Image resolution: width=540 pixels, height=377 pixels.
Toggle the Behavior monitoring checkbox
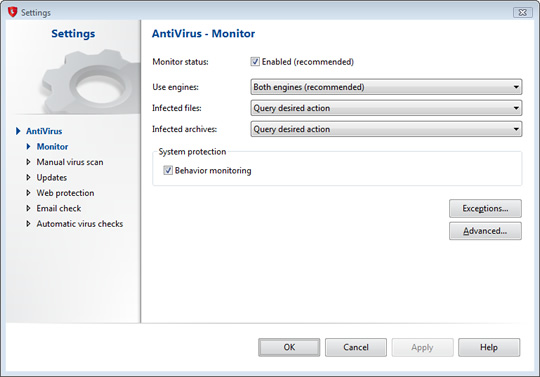168,170
